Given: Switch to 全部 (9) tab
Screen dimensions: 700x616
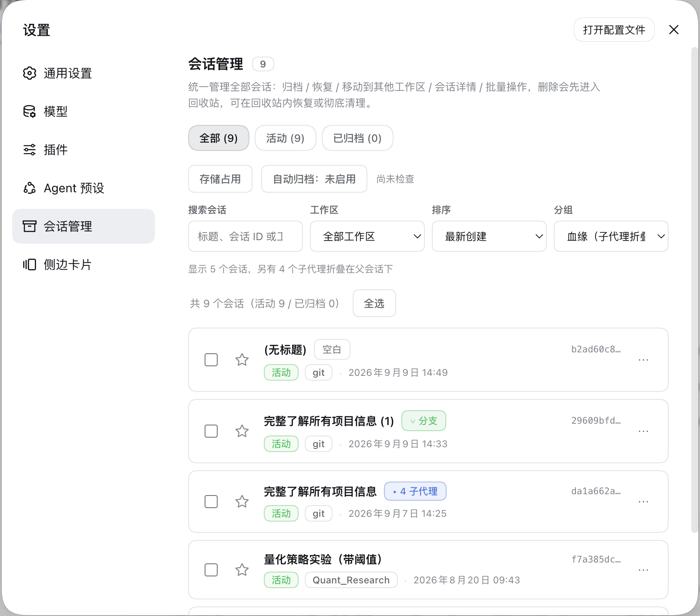Looking at the screenshot, I should [x=219, y=138].
